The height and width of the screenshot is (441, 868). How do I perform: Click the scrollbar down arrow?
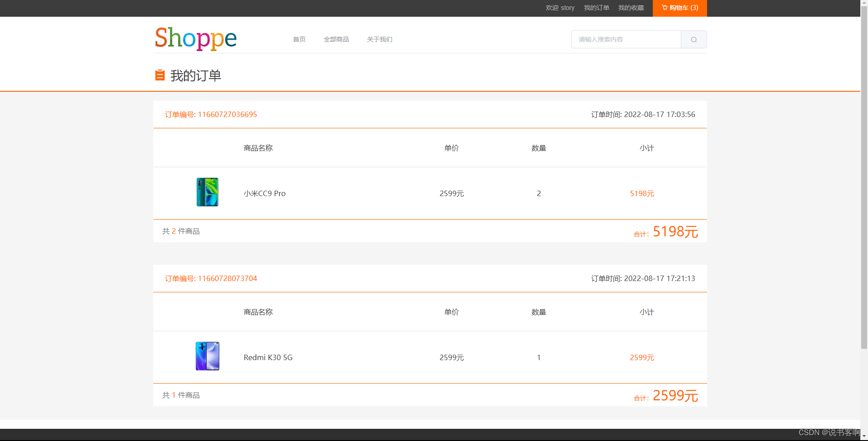[x=864, y=437]
